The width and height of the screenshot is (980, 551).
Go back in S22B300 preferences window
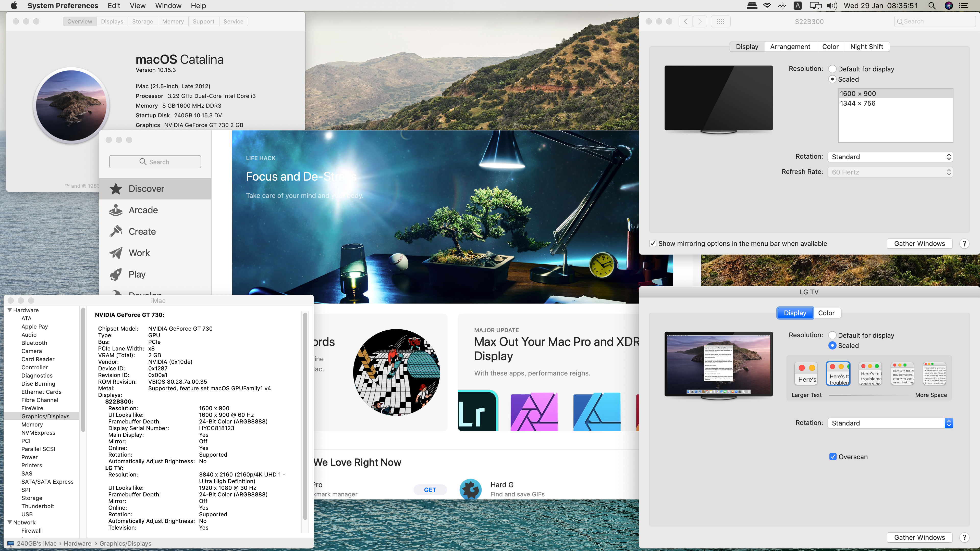[685, 21]
